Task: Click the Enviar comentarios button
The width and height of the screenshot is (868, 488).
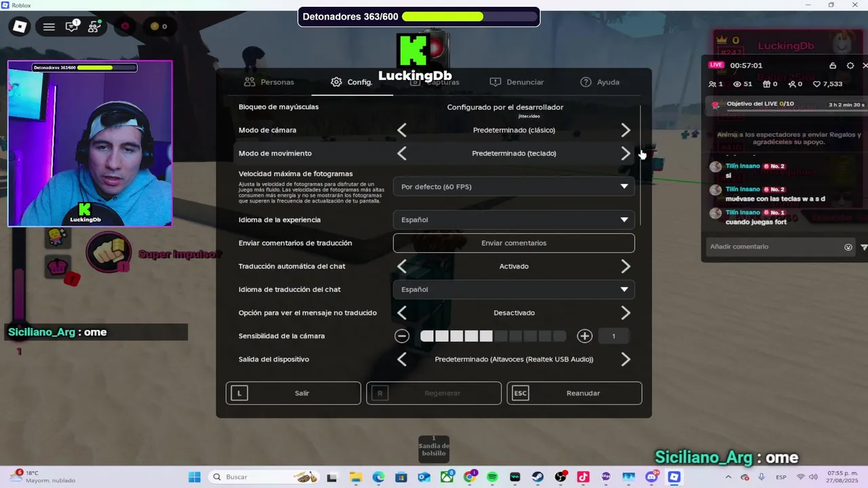Action: coord(514,243)
